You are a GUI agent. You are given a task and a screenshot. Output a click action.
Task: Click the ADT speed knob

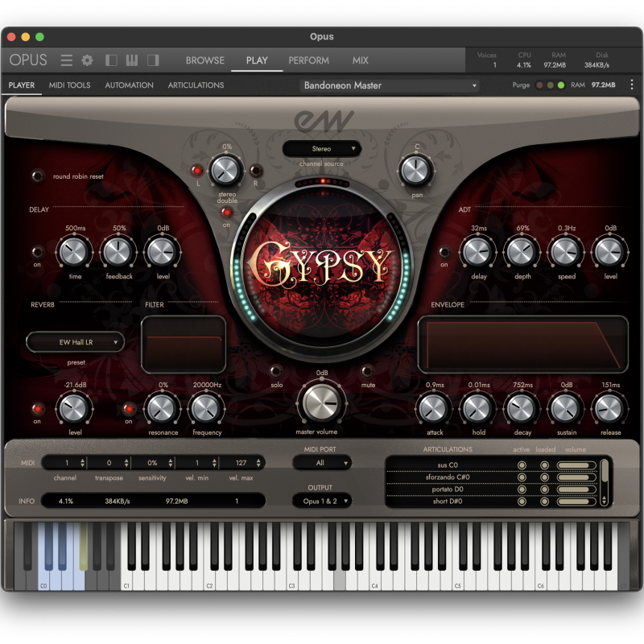pyautogui.click(x=566, y=252)
